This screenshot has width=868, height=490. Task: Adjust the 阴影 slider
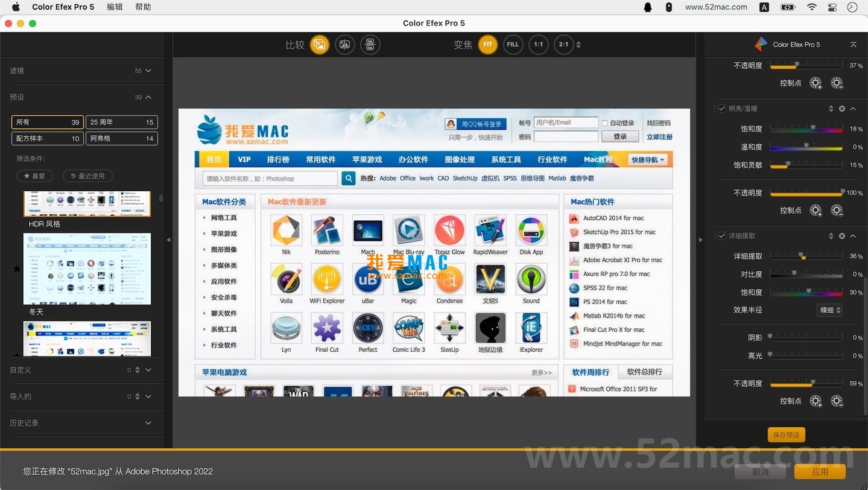806,338
